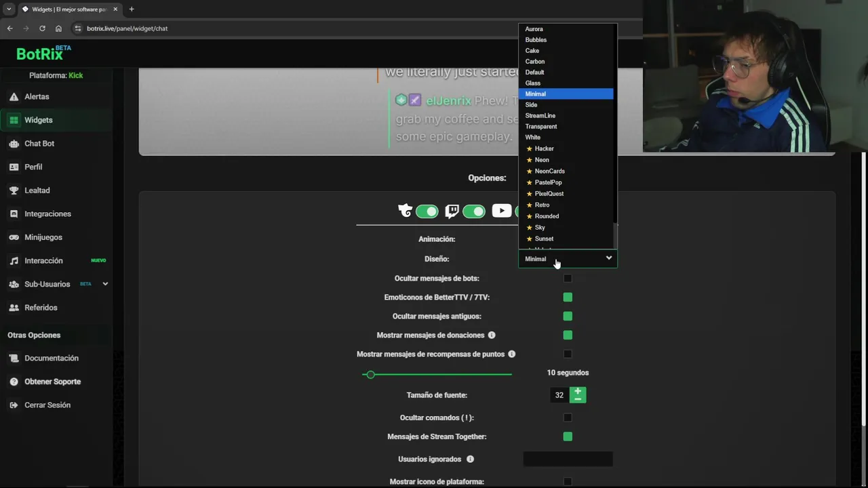The width and height of the screenshot is (868, 488).
Task: Select Side design option
Action: [x=566, y=105]
